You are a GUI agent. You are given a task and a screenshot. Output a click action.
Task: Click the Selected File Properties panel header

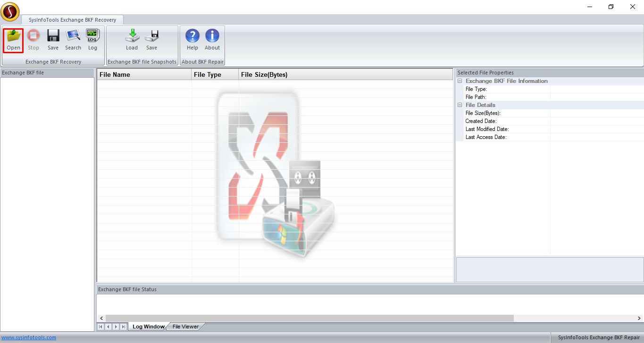550,73
